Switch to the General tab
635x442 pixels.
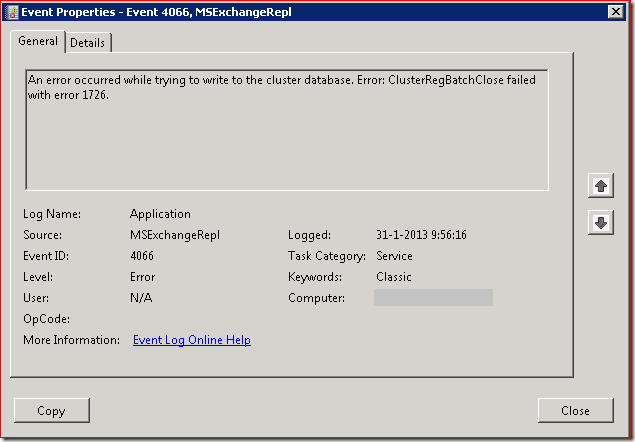point(38,41)
